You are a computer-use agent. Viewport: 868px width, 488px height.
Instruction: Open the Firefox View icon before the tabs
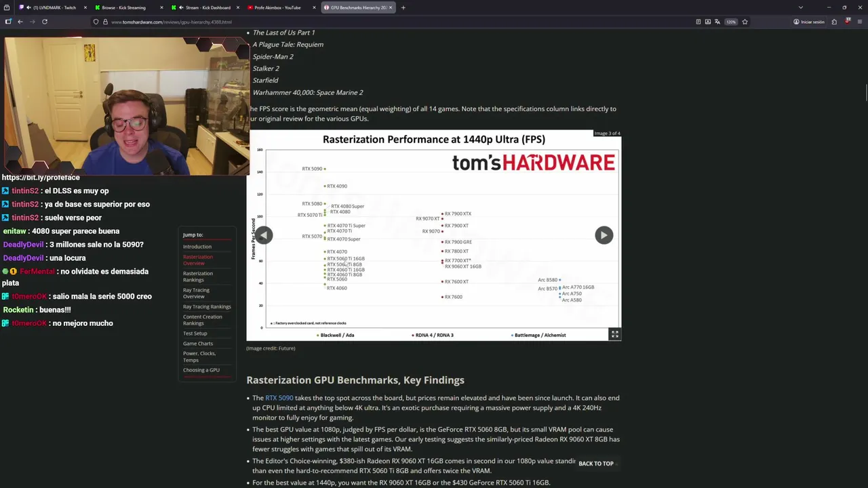pyautogui.click(x=7, y=7)
